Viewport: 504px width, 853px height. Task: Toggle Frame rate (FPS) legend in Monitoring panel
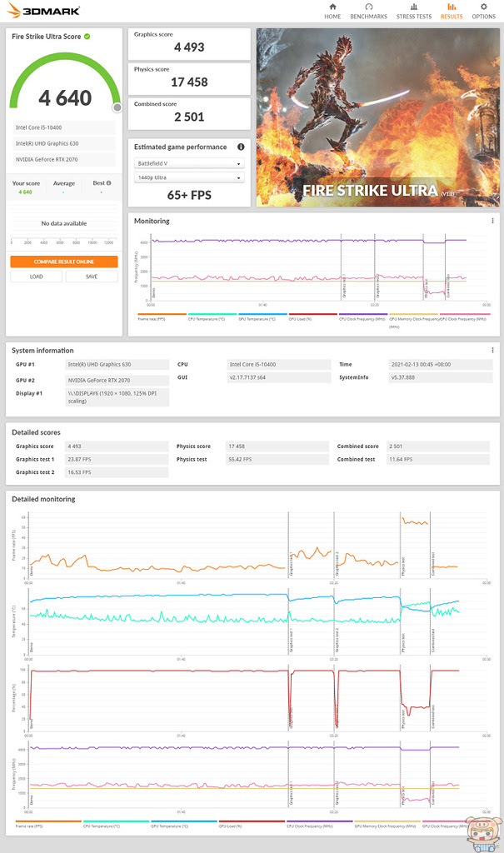pyautogui.click(x=162, y=317)
